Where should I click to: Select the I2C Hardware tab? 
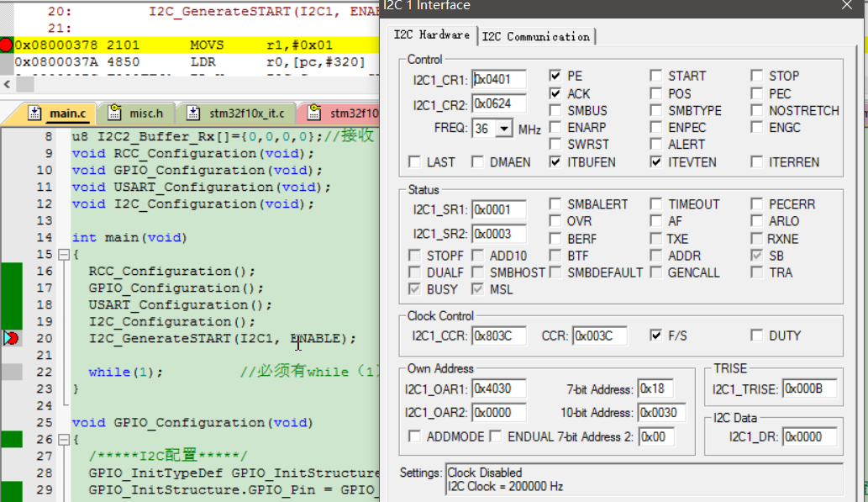click(432, 35)
